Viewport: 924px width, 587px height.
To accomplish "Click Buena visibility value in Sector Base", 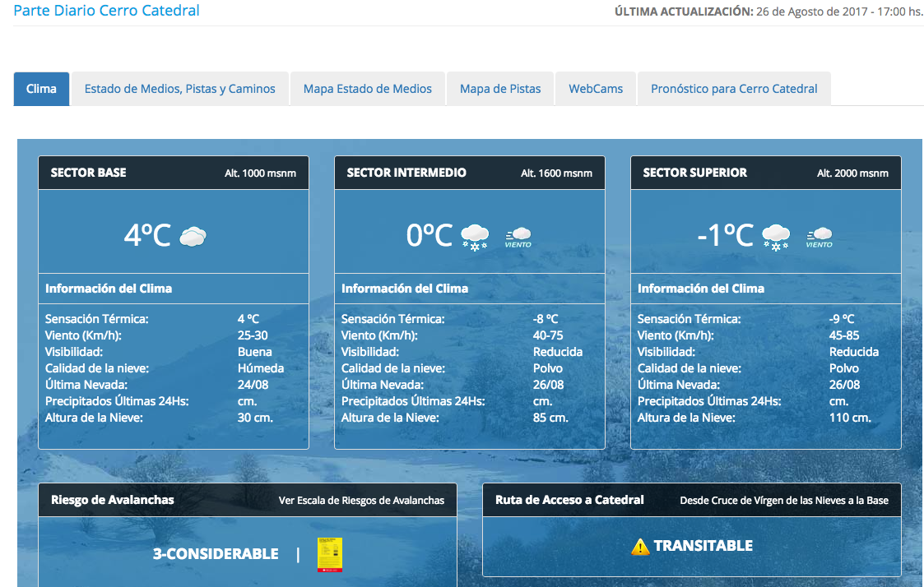I will [x=254, y=352].
